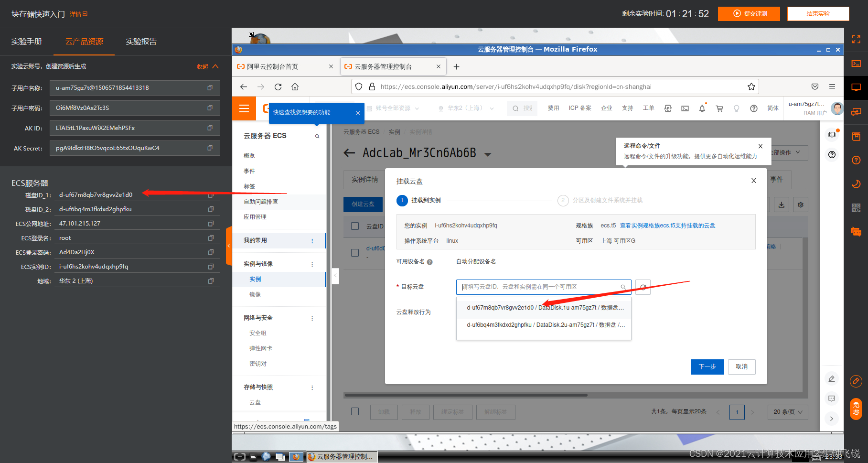Switch to 实验报告 tab

(x=141, y=42)
